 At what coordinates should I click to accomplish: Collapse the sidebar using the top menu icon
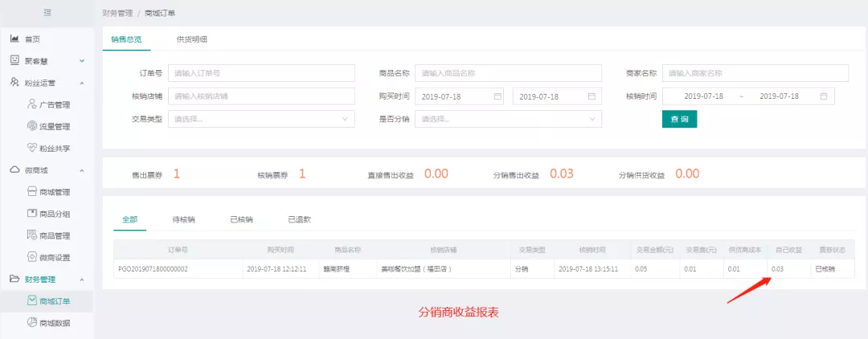pyautogui.click(x=47, y=13)
